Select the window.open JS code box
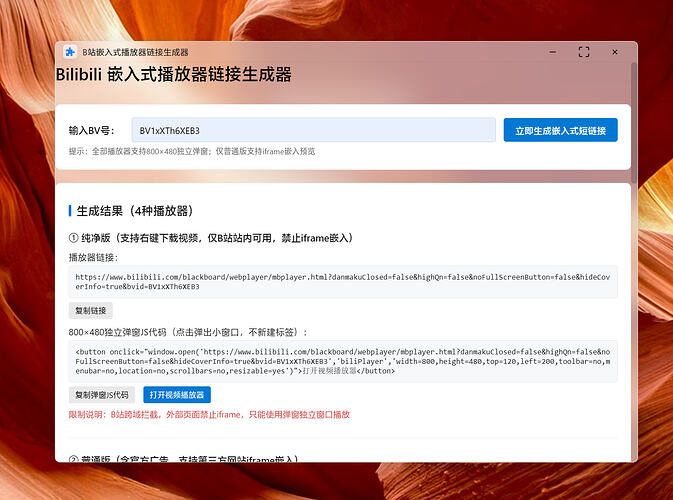The width and height of the screenshot is (673, 500). (343, 361)
